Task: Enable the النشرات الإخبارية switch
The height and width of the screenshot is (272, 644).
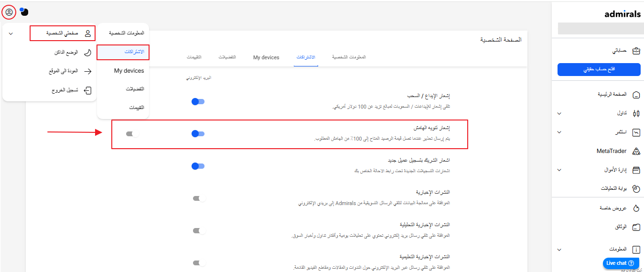Action: point(199,198)
